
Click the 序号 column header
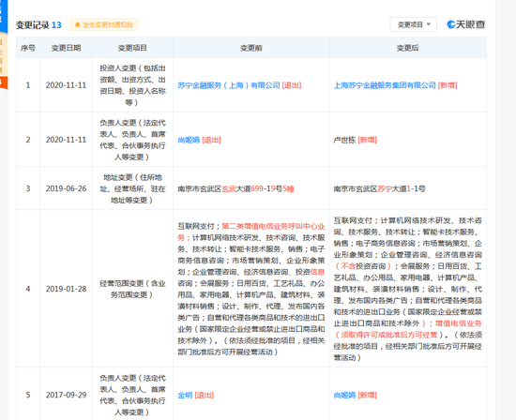(x=28, y=48)
